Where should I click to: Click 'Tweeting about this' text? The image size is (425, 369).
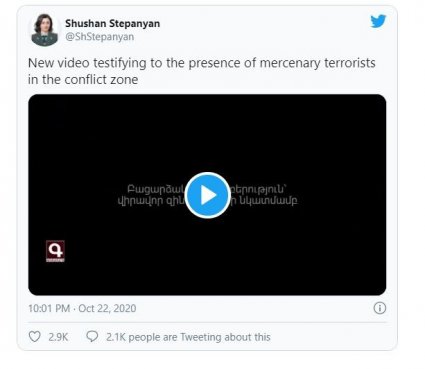coord(225,337)
